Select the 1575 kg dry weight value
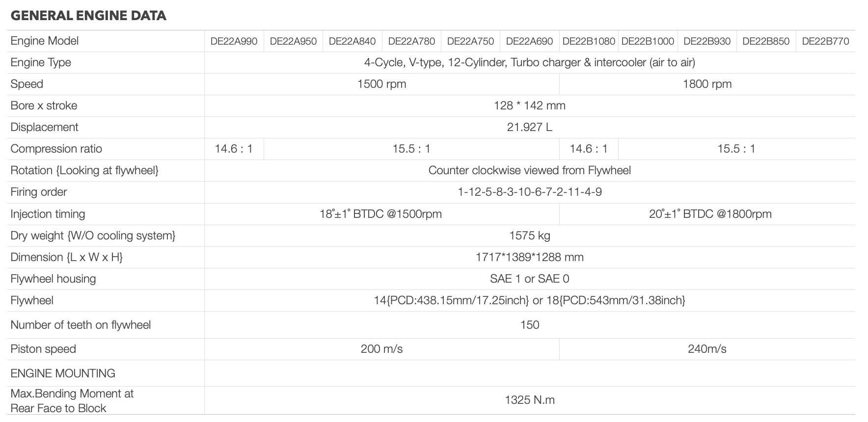The height and width of the screenshot is (422, 868). 529,236
